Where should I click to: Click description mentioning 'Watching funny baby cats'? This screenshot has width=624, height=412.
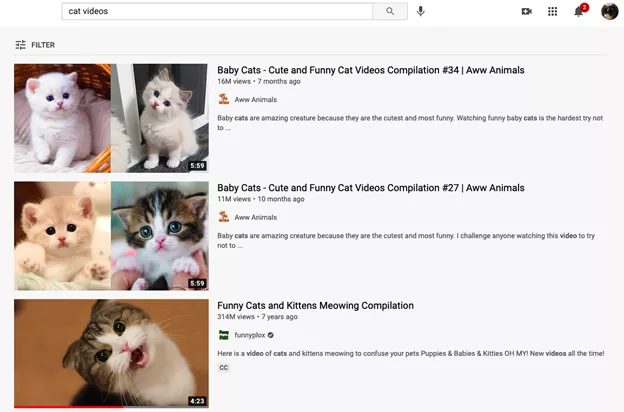point(410,123)
